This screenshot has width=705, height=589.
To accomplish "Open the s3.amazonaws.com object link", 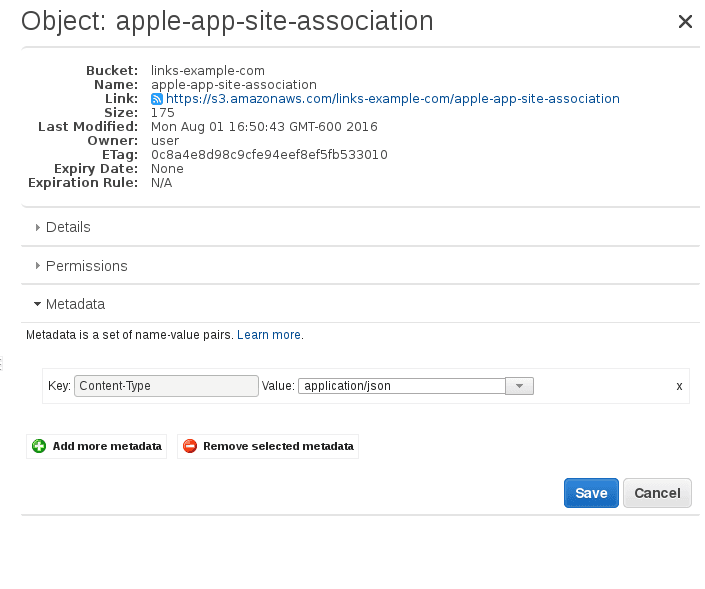I will point(393,99).
